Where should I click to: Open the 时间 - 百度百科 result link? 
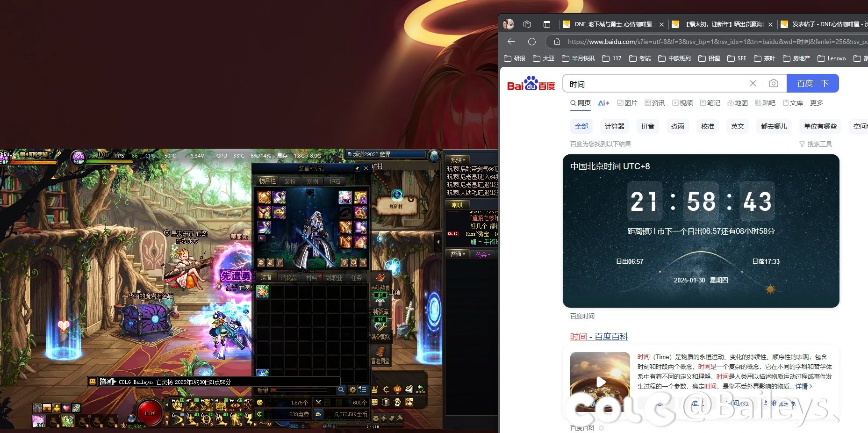599,336
